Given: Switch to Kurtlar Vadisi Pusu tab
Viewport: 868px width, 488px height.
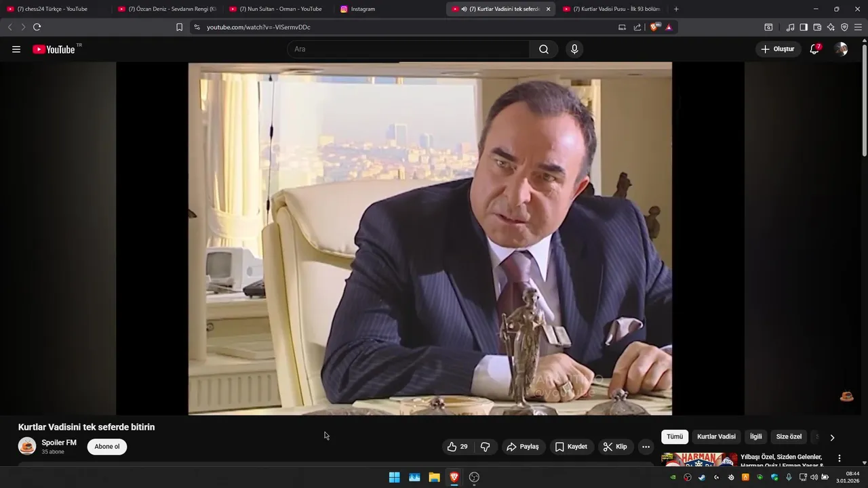Looking at the screenshot, I should click(x=612, y=9).
